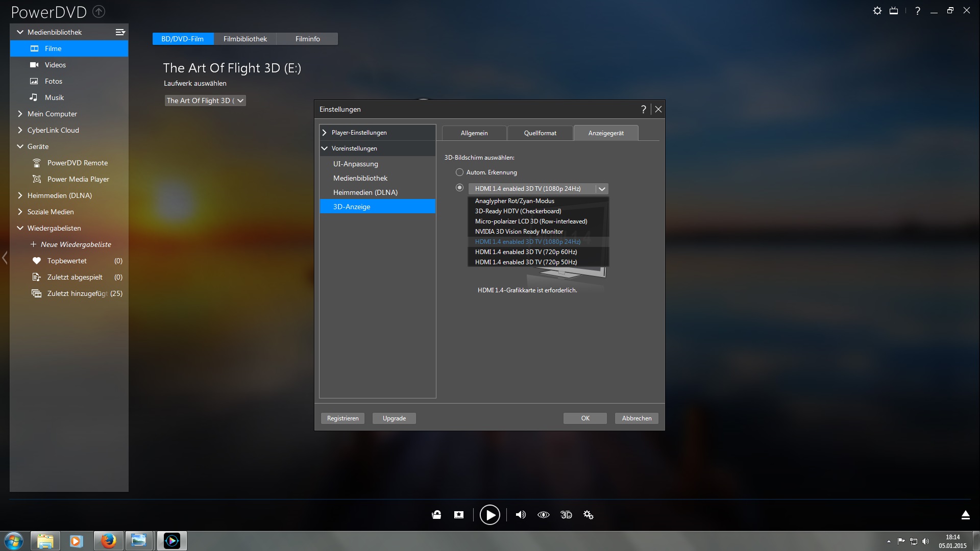Open the Laufwerk auswählen drive dropdown

point(205,101)
